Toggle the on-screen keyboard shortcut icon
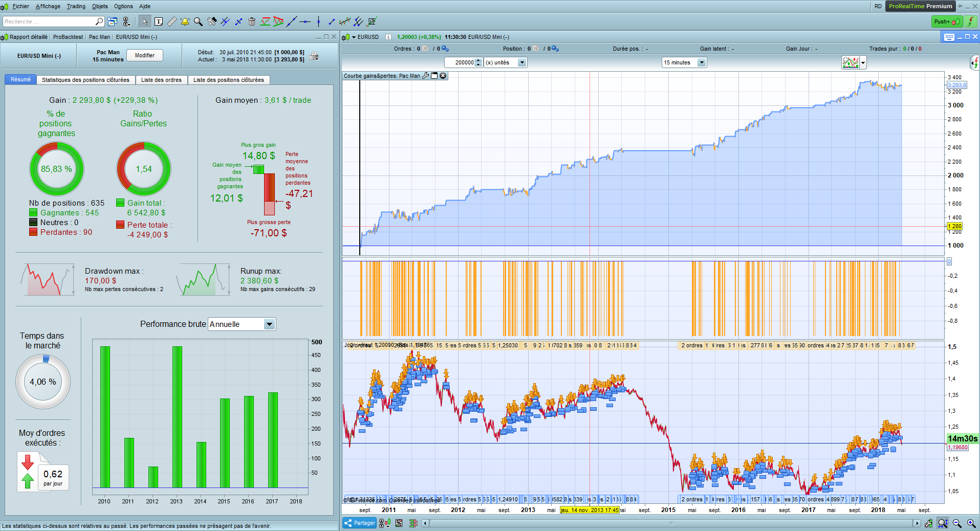 click(949, 37)
